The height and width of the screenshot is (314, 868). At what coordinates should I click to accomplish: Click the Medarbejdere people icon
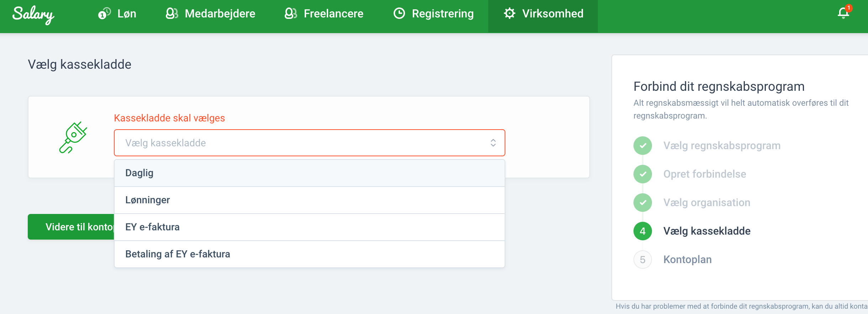(x=172, y=14)
